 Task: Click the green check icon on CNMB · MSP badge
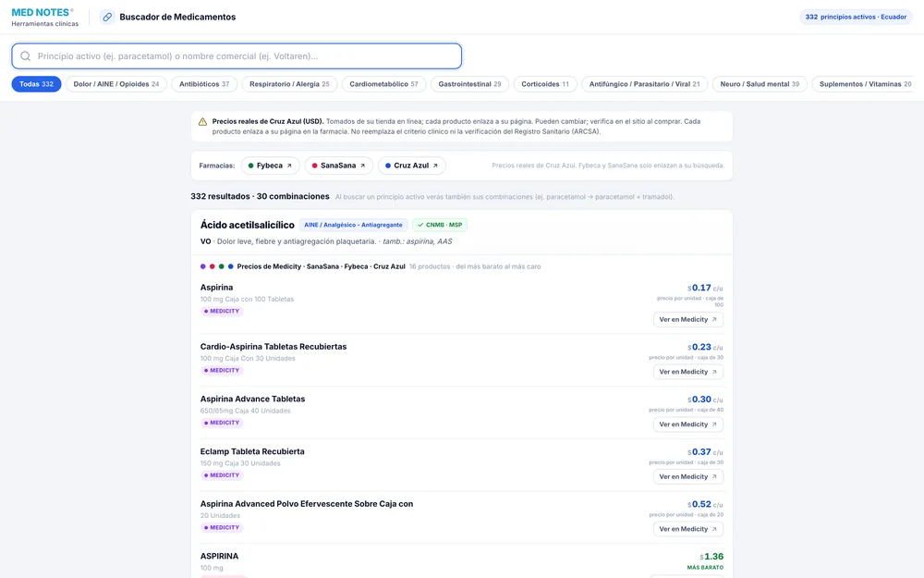420,225
